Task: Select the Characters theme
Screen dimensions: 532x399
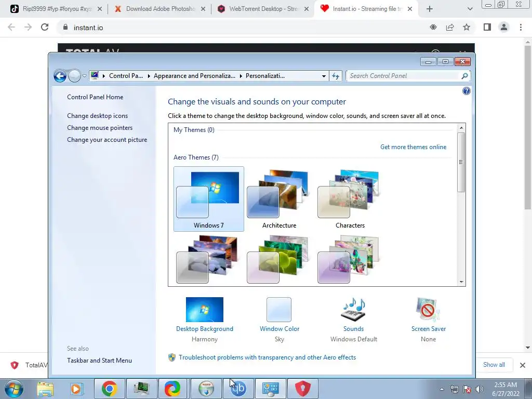Action: 350,199
